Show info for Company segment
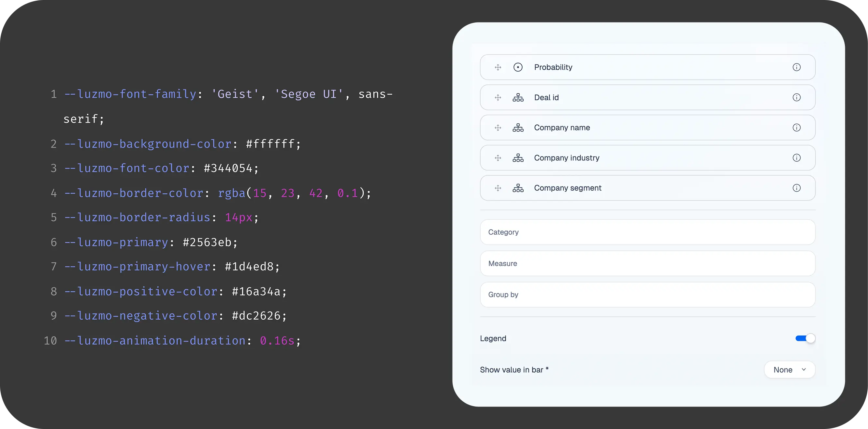 click(x=796, y=188)
